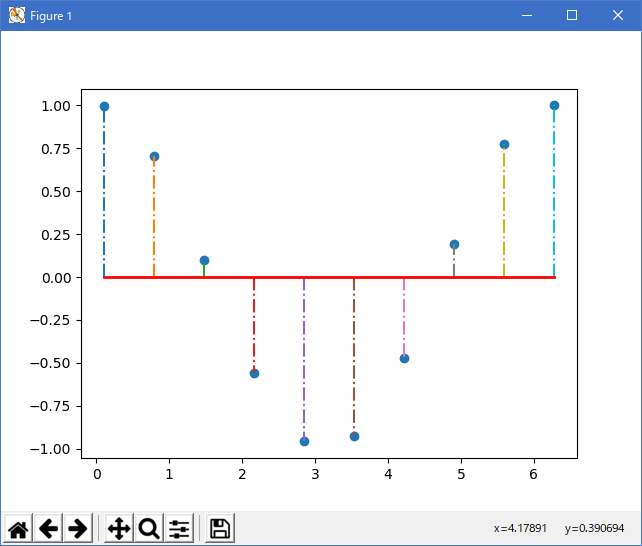Click the x-axis label 6
The width and height of the screenshot is (642, 546).
point(533,474)
